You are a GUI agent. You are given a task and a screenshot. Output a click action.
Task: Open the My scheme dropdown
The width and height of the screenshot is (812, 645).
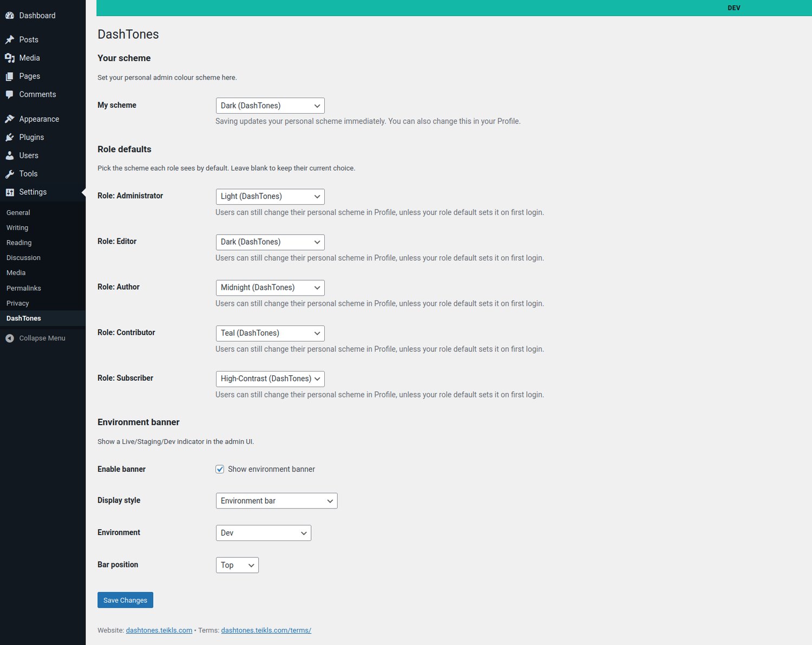click(x=270, y=106)
